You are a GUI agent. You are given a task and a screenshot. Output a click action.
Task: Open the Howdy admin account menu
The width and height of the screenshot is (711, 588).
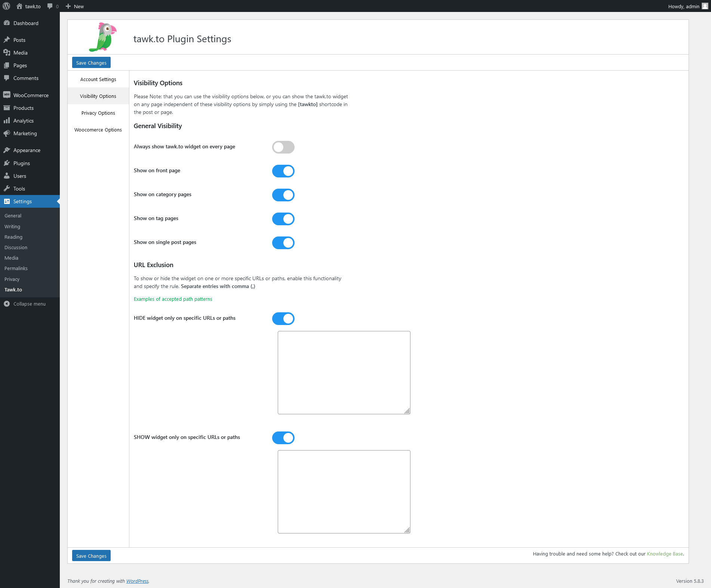click(686, 6)
